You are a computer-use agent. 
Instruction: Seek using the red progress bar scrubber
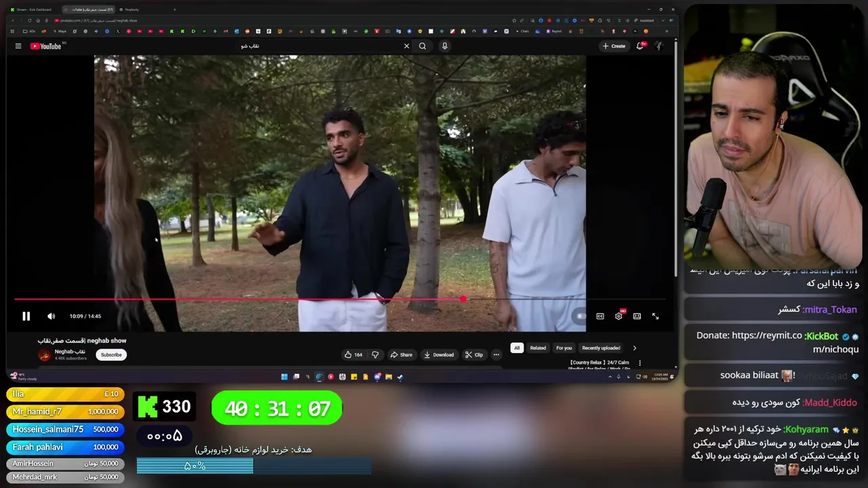463,299
